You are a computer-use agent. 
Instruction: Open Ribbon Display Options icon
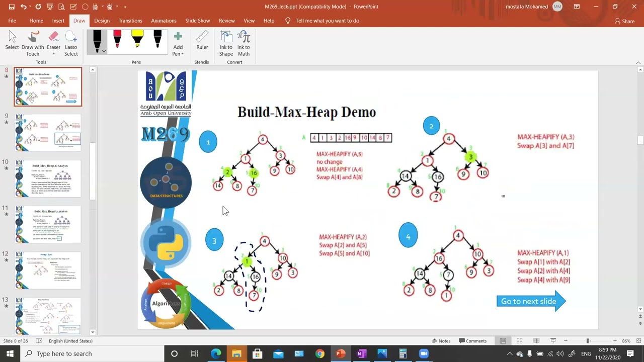[x=577, y=7]
